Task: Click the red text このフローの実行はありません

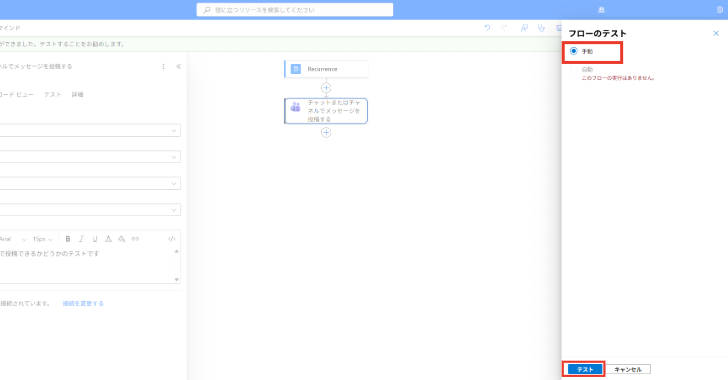Action: [x=618, y=78]
